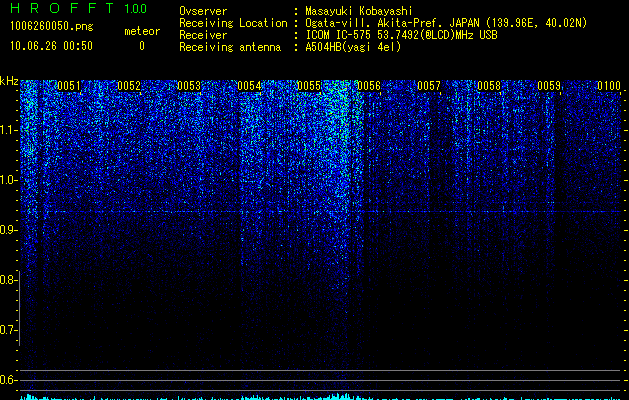The image size is (629, 400).
Task: Click the 0052 time marker
Action: click(129, 86)
